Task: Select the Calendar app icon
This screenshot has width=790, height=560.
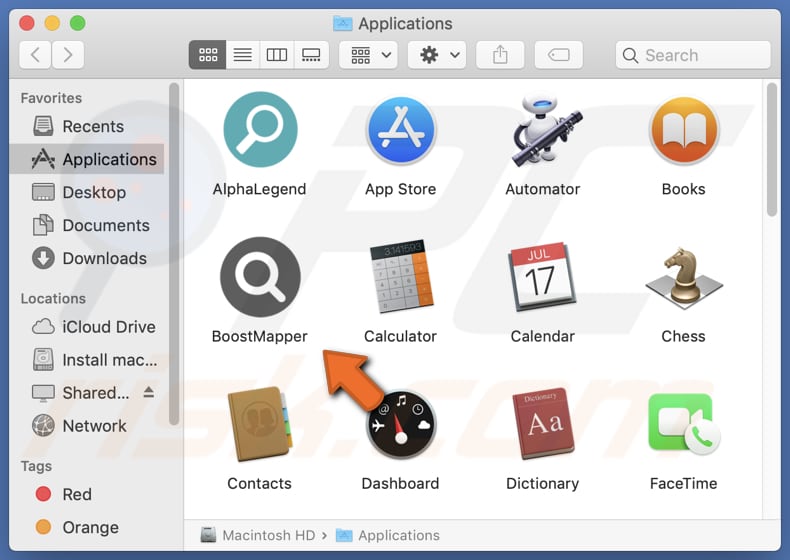Action: click(x=543, y=277)
